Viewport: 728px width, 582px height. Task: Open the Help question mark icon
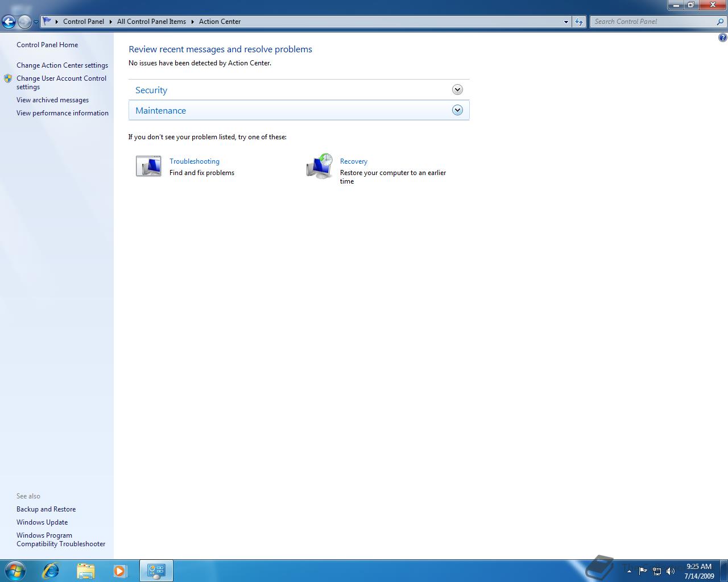point(722,38)
